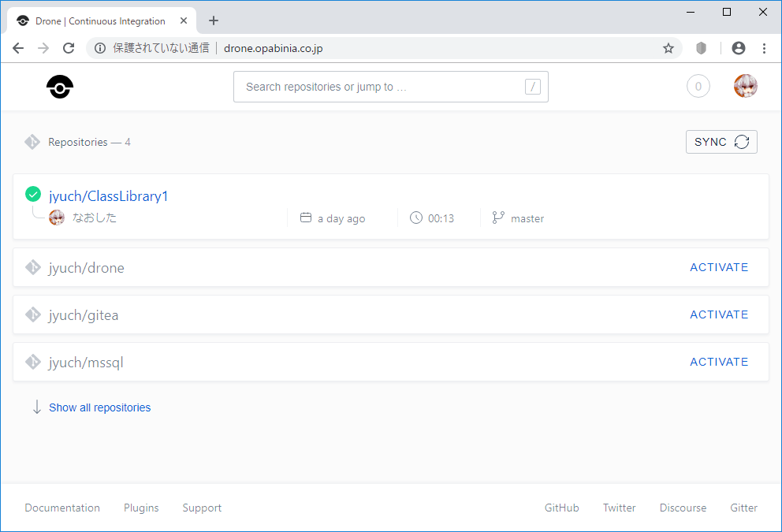Open Discourse footer link
Viewport: 782px width, 532px height.
pos(683,508)
